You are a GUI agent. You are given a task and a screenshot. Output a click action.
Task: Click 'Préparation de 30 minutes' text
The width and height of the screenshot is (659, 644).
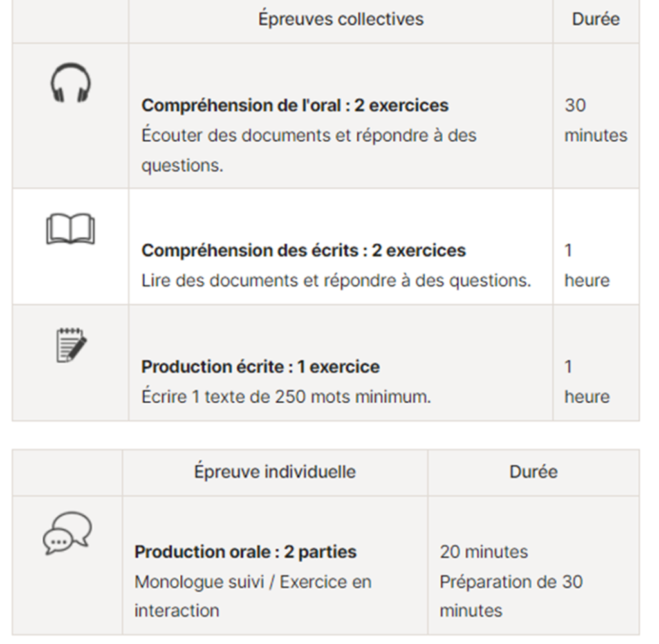511,596
